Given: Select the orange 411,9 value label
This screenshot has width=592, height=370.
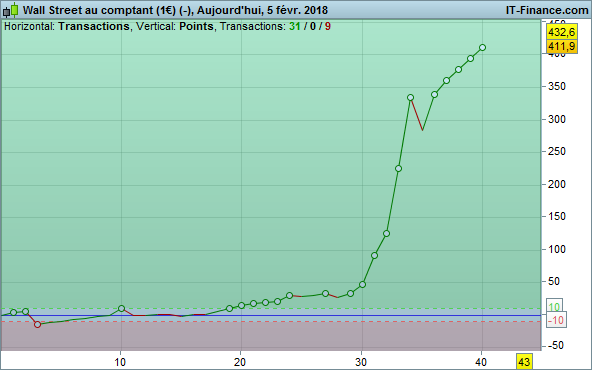Looking at the screenshot, I should coord(561,46).
